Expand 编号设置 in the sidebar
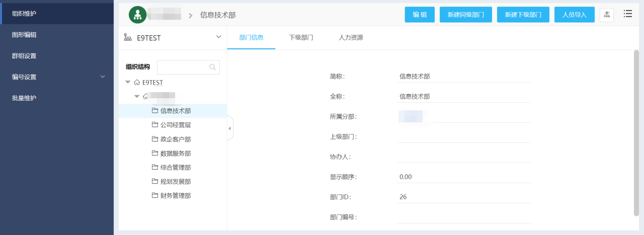The image size is (644, 235). [103, 77]
